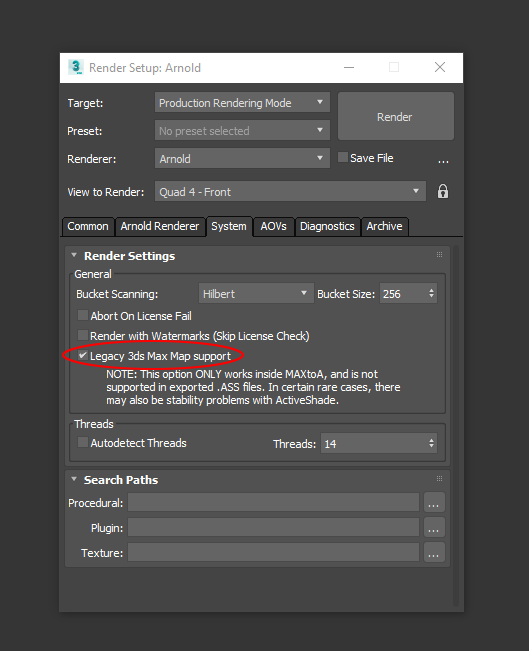Toggle Render with Watermarks checkbox

click(83, 335)
